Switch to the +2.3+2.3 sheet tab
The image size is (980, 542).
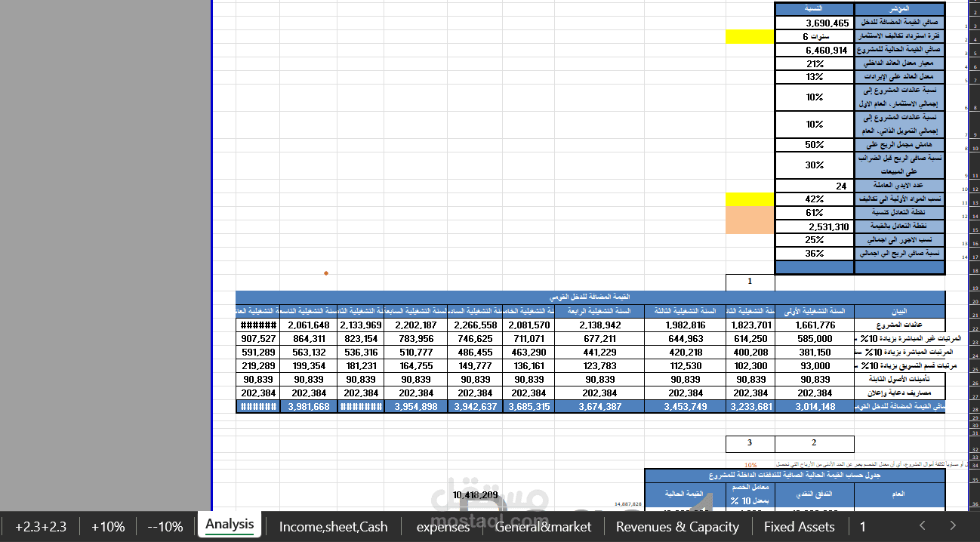click(x=41, y=526)
